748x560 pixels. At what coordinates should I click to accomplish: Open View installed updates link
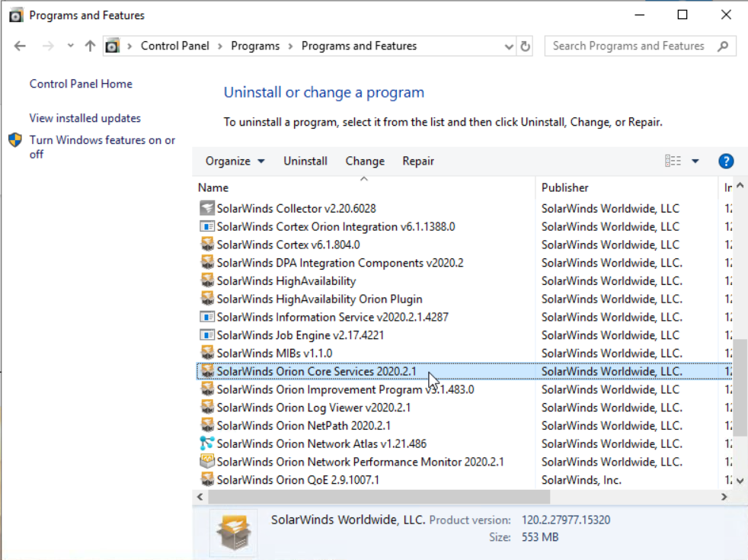[x=85, y=118]
